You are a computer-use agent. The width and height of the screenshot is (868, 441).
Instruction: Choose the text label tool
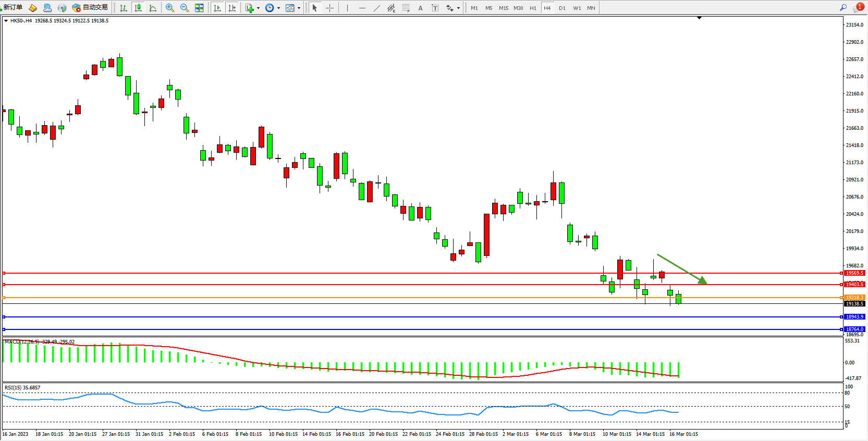click(420, 8)
